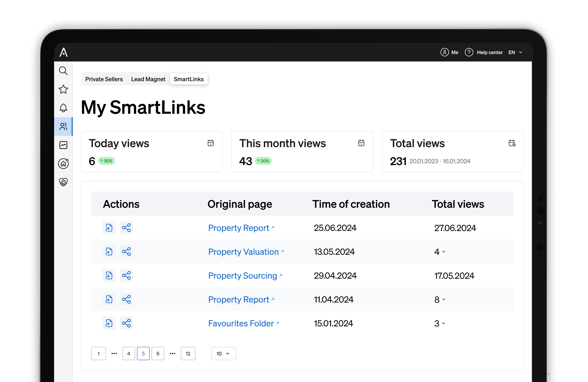This screenshot has width=588, height=382.
Task: Open the analytics chart icon in the sidebar
Action: pyautogui.click(x=63, y=145)
